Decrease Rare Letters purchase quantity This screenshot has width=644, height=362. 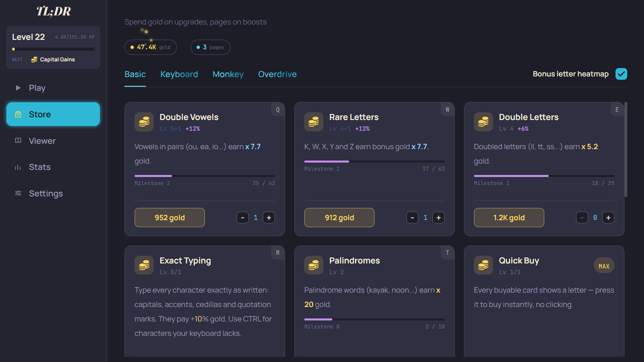pos(412,218)
